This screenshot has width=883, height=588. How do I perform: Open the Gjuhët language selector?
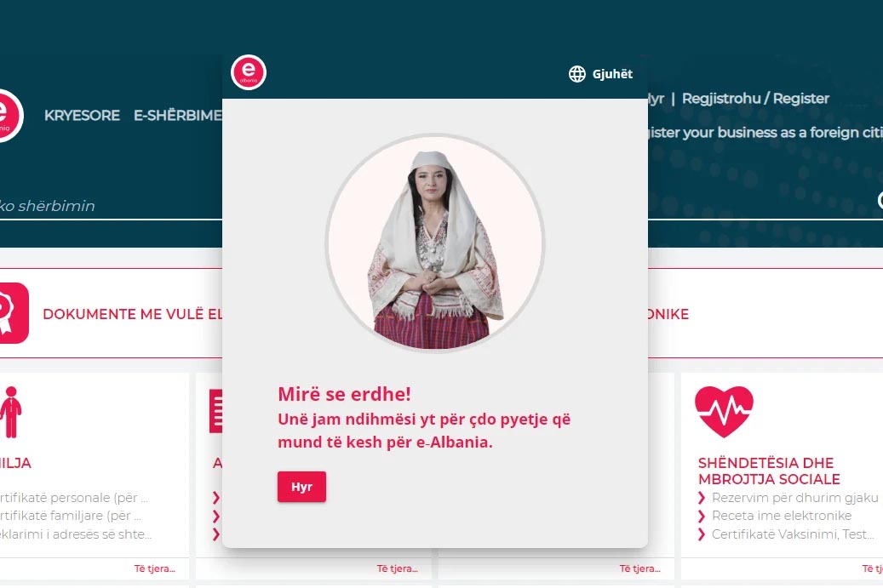[601, 74]
